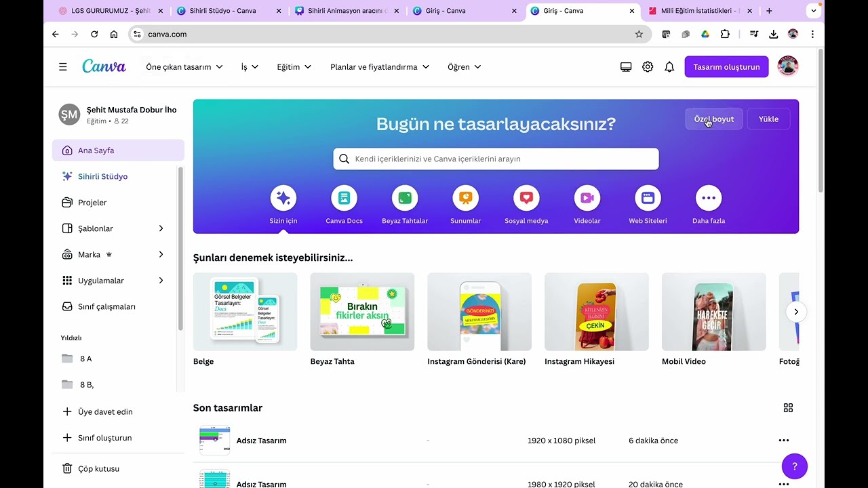Image resolution: width=868 pixels, height=488 pixels.
Task: Open the Şehit Mustafa Dobur İho team switcher
Action: tap(118, 115)
